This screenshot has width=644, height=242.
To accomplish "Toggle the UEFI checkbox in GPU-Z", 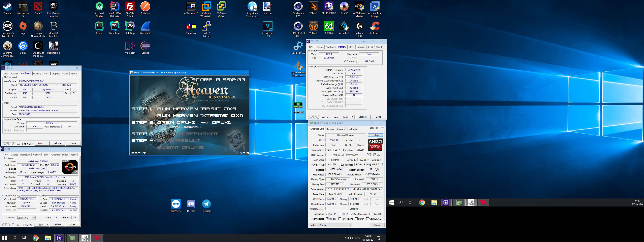I will pyautogui.click(x=375, y=155).
